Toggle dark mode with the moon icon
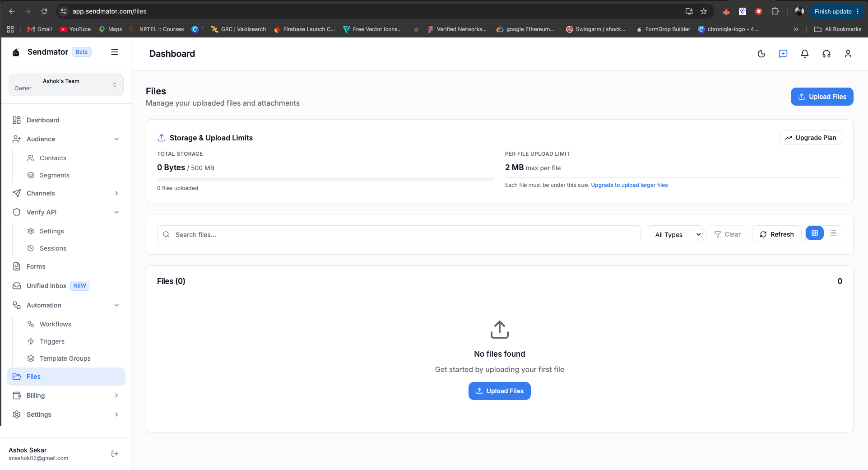The width and height of the screenshot is (868, 470). [x=761, y=54]
